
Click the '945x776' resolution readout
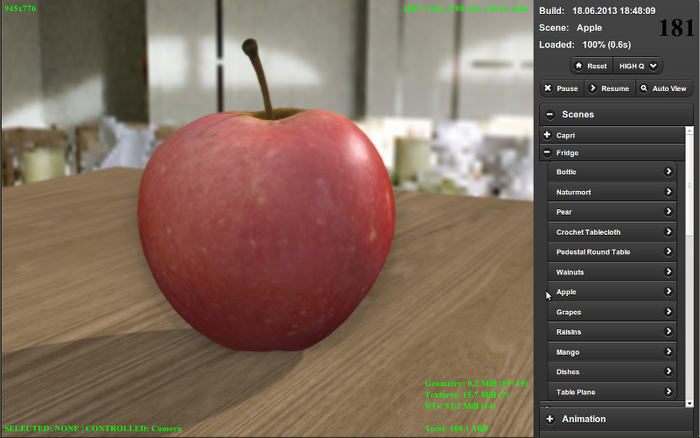point(20,8)
